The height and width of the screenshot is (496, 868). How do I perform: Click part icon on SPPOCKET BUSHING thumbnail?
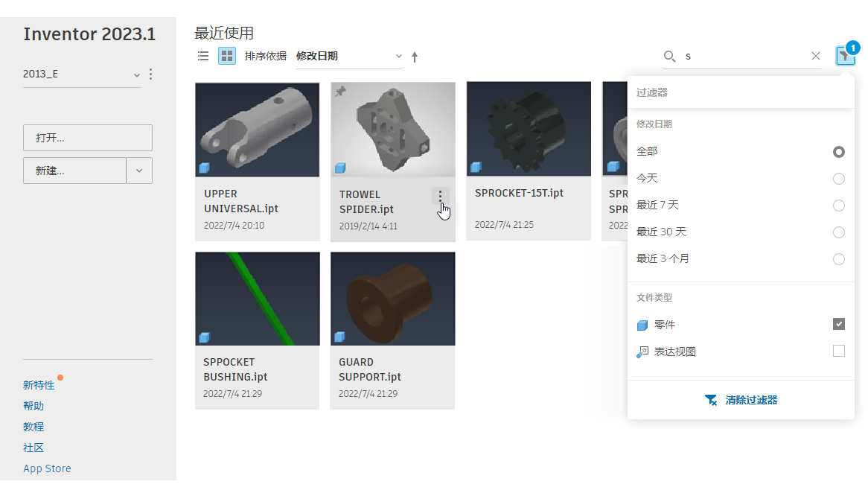[204, 337]
